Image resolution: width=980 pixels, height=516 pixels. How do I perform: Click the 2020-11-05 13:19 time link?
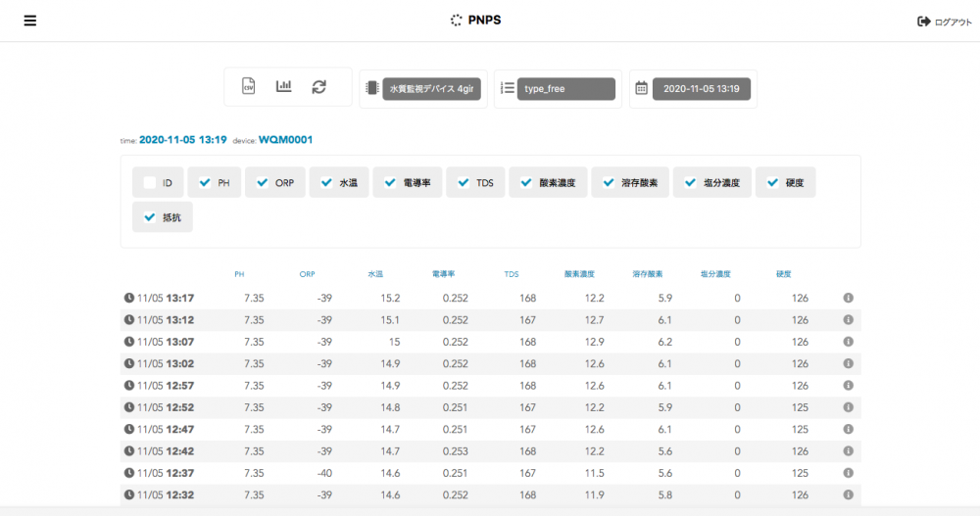(x=183, y=140)
